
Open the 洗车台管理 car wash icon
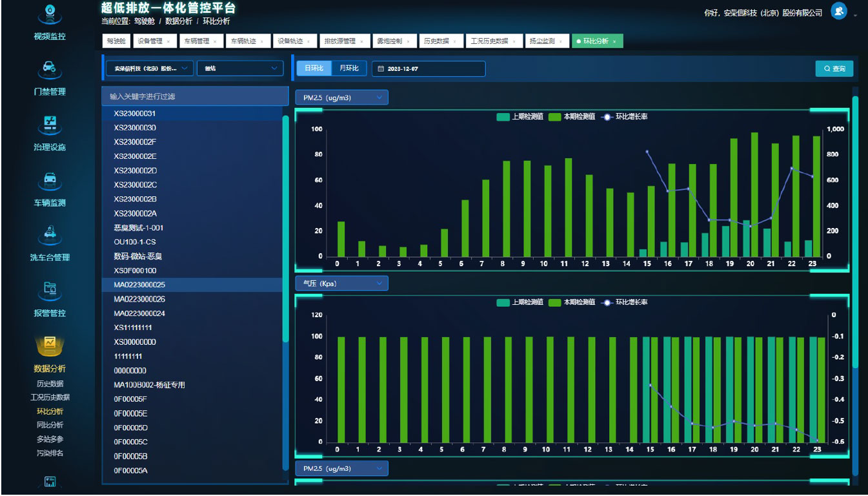tap(50, 234)
